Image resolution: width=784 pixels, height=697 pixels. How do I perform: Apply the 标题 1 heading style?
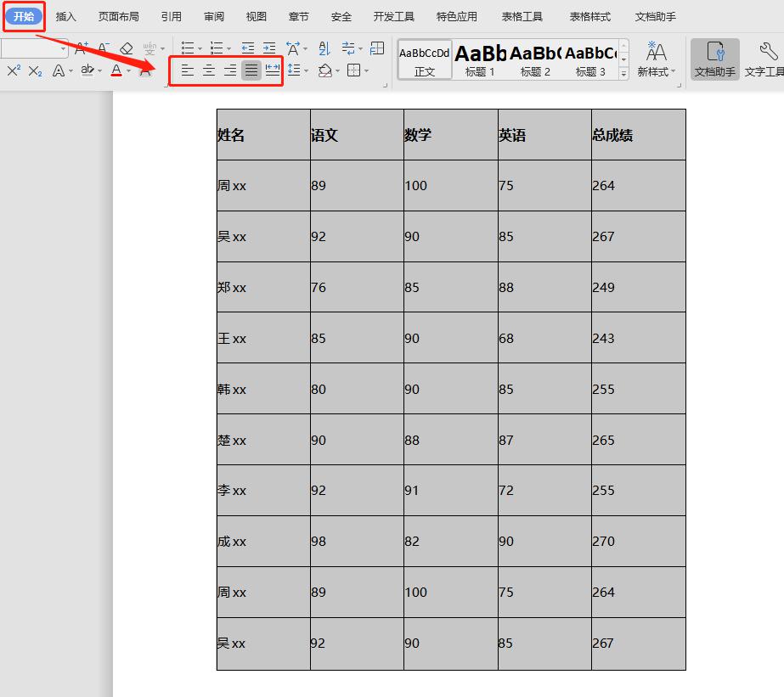(x=480, y=60)
